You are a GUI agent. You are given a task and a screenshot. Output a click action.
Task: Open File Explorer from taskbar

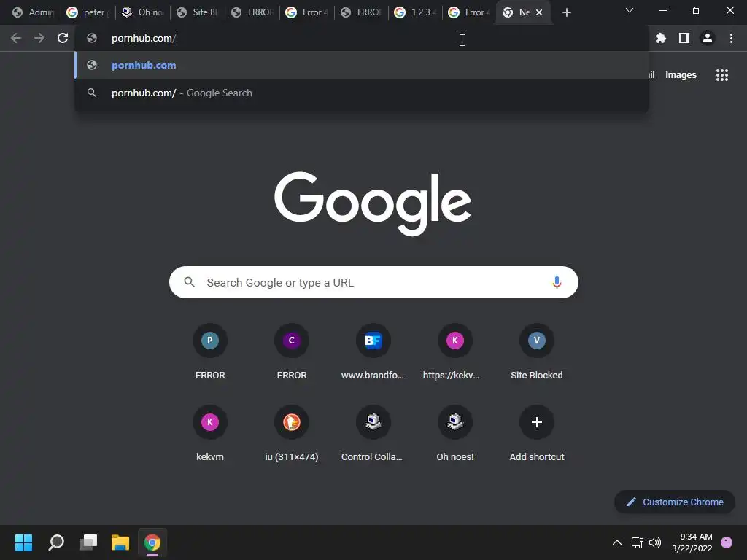[120, 542]
